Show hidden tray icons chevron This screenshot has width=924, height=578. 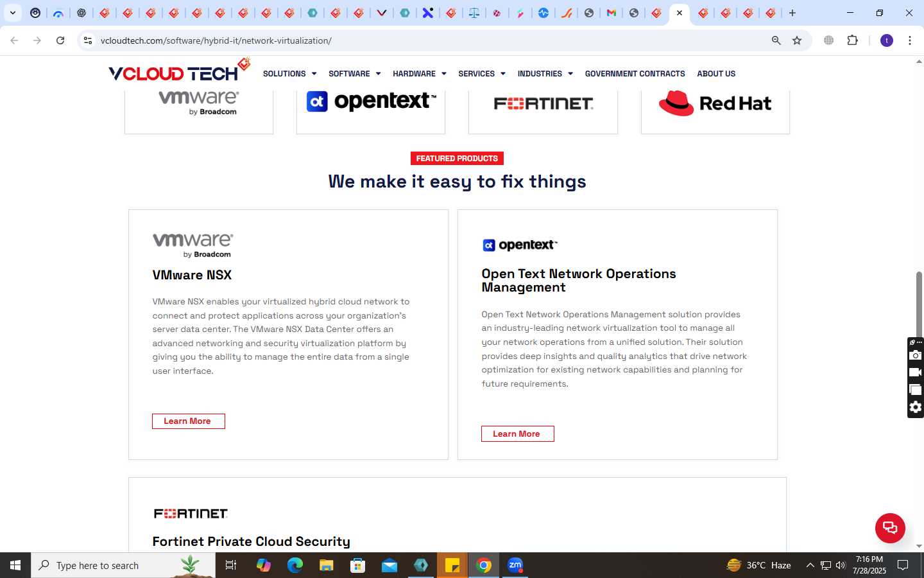pos(810,565)
